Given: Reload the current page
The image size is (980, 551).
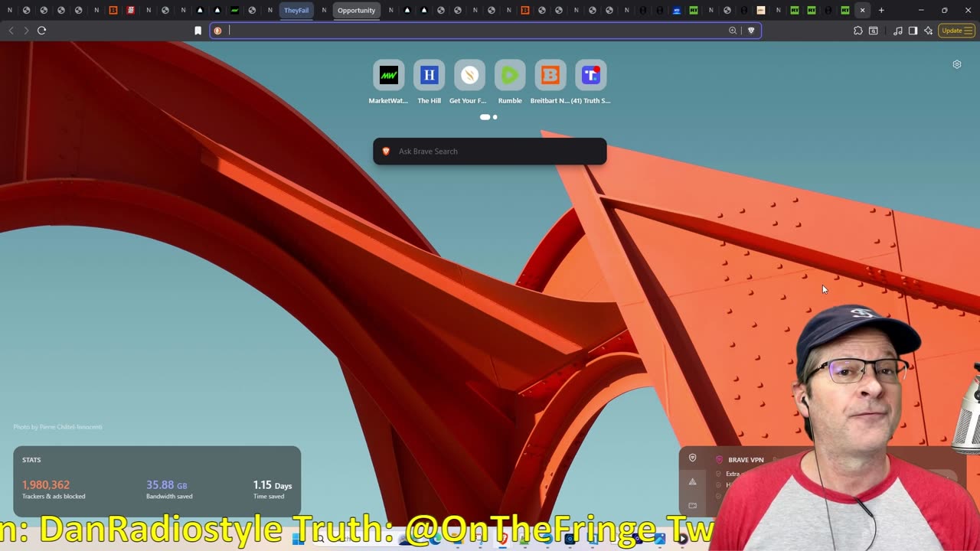Looking at the screenshot, I should tap(42, 31).
